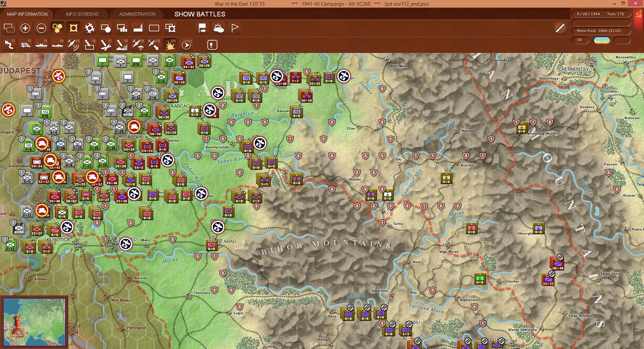Image resolution: width=644 pixels, height=349 pixels.
Task: Click the minimap thumbnail of the front
Action: (x=35, y=322)
